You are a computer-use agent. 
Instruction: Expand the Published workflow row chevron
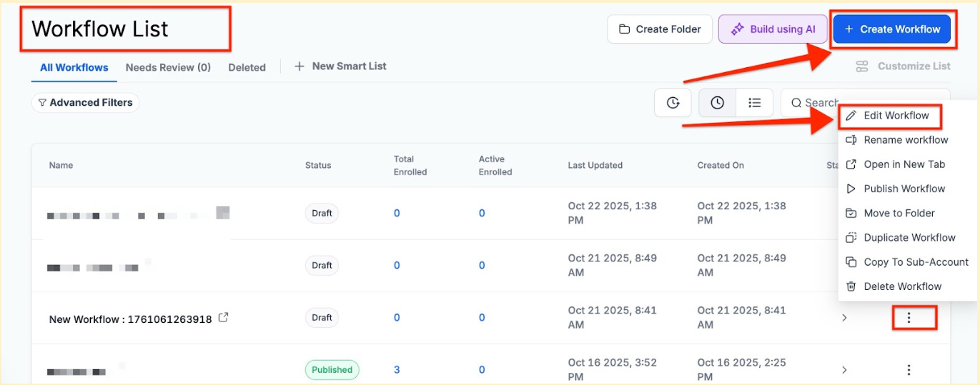844,370
